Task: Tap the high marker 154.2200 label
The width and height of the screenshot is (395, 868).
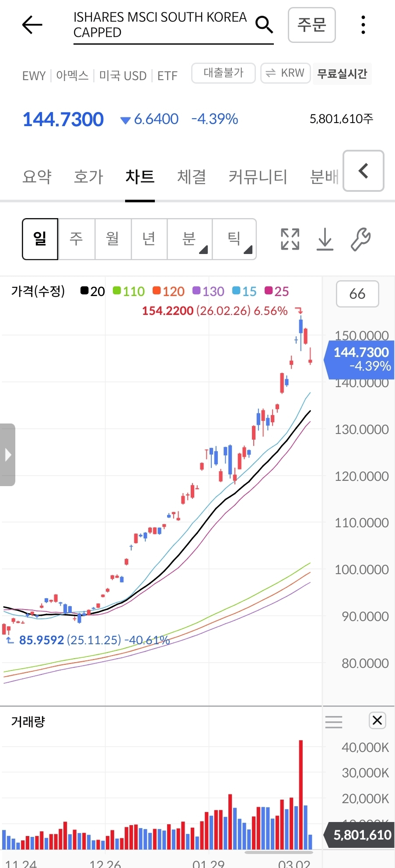Action: tap(215, 311)
